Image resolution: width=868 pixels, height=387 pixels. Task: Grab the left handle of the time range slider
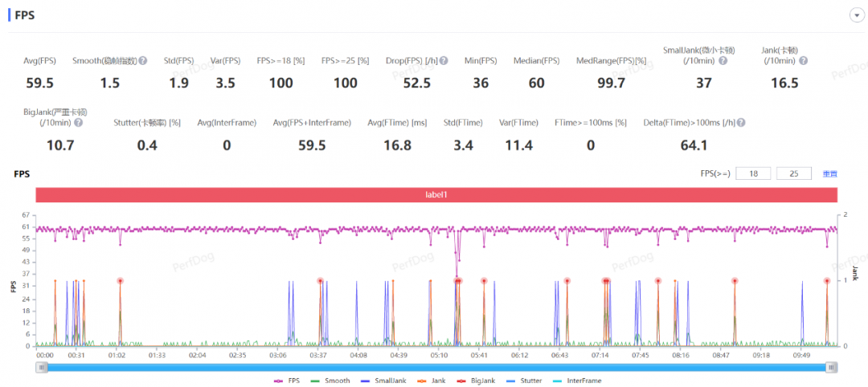tap(41, 367)
